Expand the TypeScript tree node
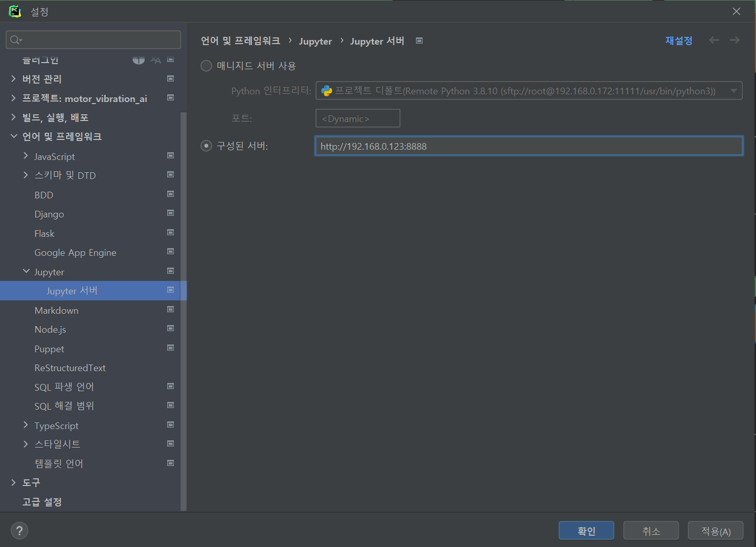The image size is (756, 547). pos(26,424)
